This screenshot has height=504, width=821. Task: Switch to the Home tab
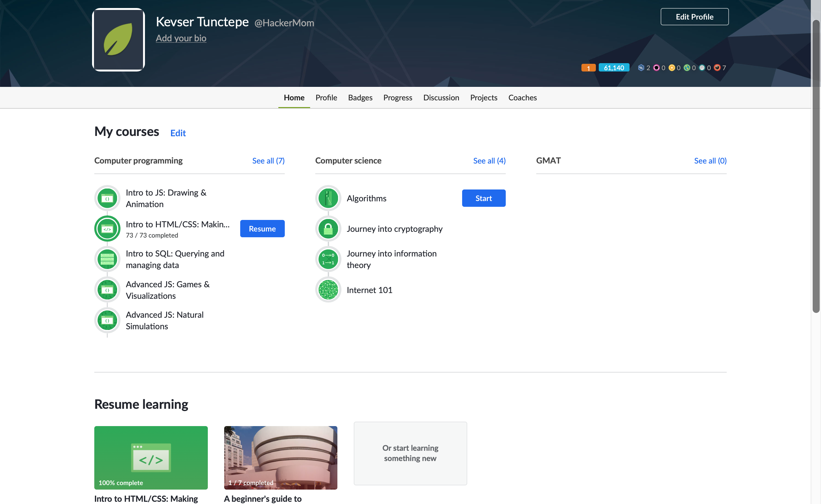coord(294,97)
